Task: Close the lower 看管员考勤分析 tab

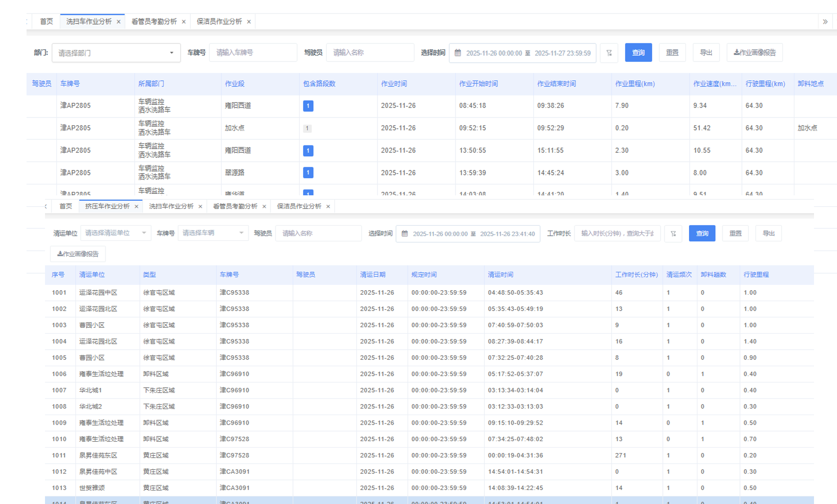Action: (264, 206)
